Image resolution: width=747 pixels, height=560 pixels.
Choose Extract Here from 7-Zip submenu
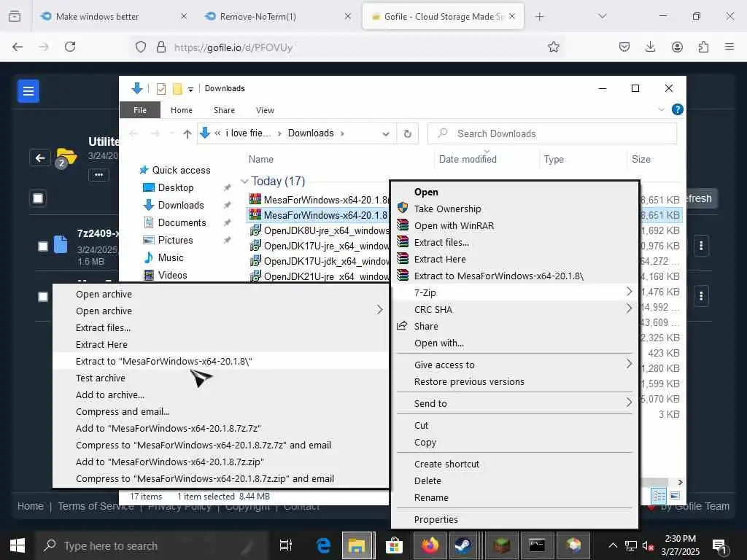tap(101, 344)
